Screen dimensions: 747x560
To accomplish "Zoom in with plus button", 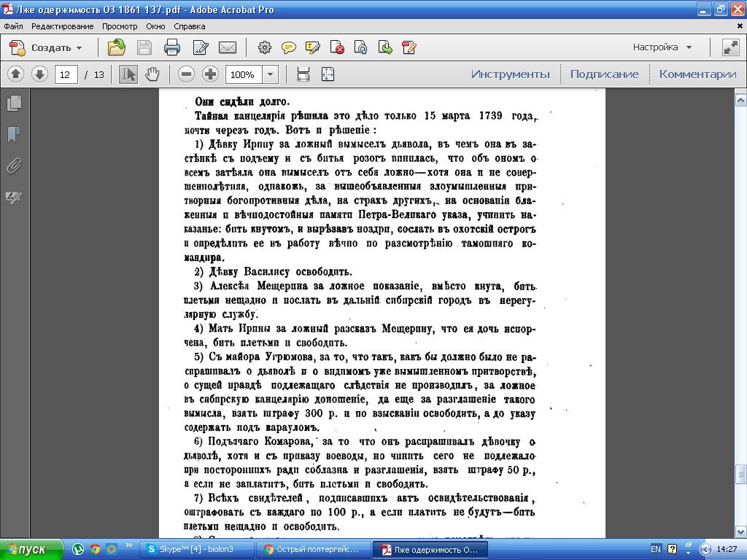I will 210,74.
